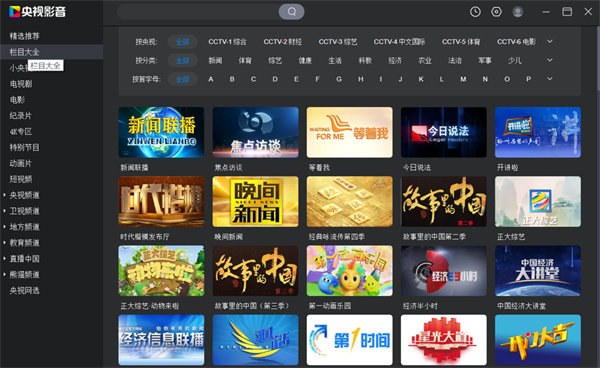Open 央视网选 in sidebar

24,290
